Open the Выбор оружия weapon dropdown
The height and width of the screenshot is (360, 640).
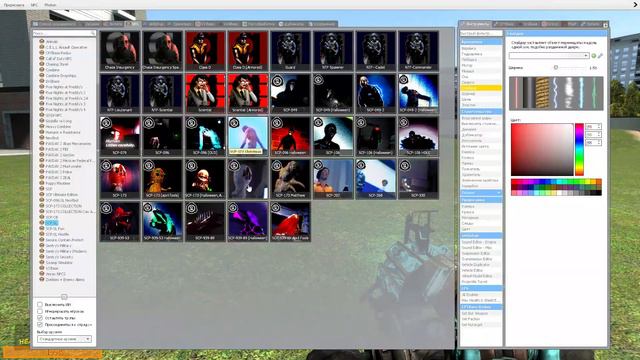coord(64,339)
